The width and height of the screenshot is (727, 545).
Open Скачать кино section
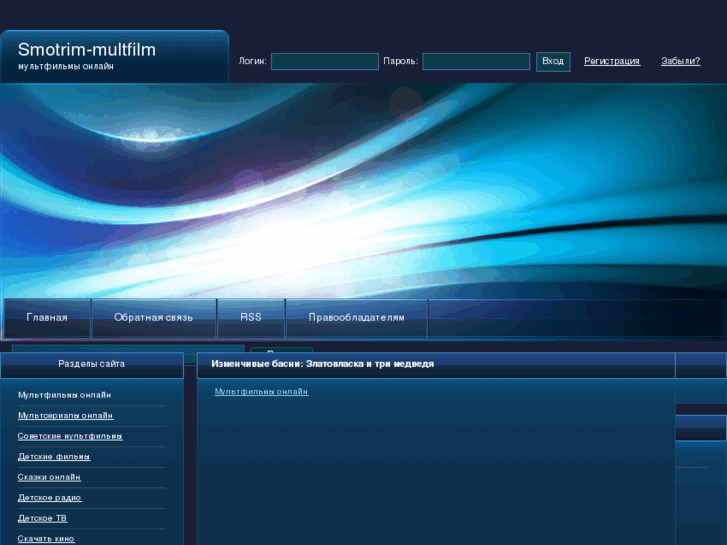click(46, 539)
